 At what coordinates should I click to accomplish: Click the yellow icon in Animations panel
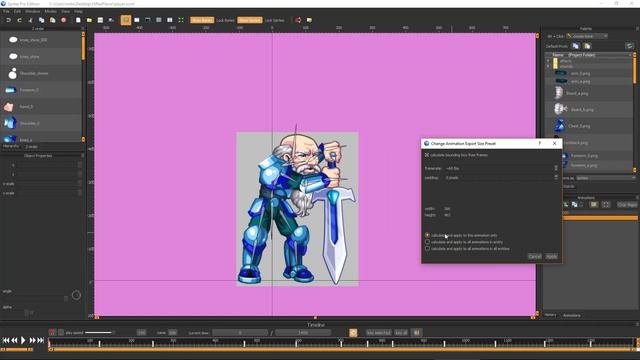(x=594, y=204)
